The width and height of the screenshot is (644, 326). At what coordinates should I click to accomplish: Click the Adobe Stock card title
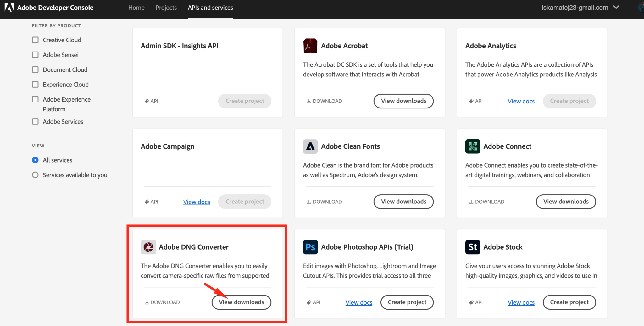503,247
